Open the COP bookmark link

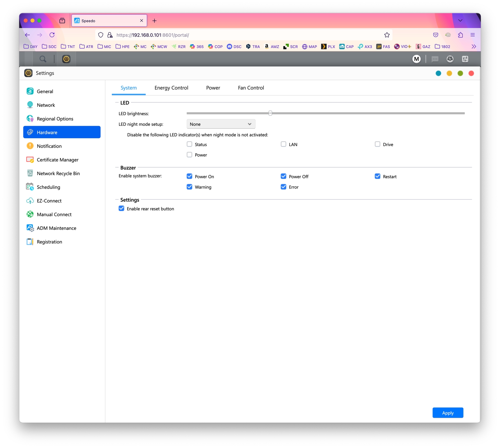click(215, 47)
